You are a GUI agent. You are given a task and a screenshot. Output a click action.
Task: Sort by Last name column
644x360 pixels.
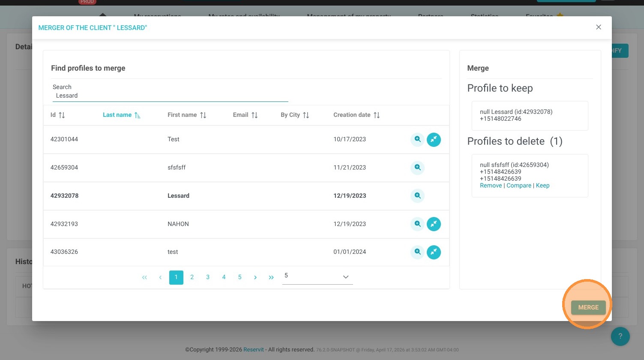[x=122, y=115]
